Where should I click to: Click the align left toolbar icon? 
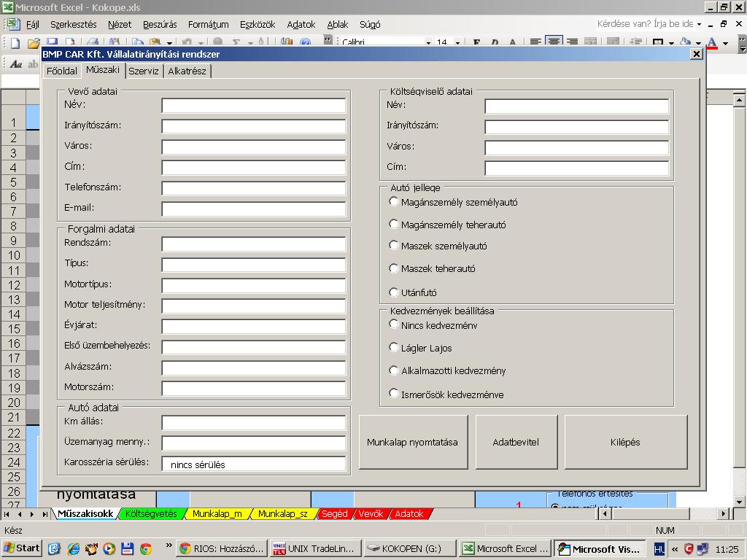click(x=535, y=42)
